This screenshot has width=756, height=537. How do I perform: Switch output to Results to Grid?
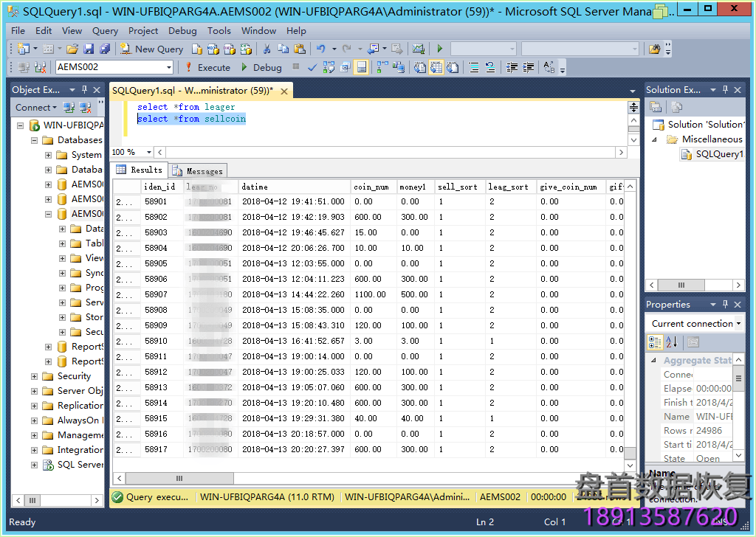[x=436, y=67]
